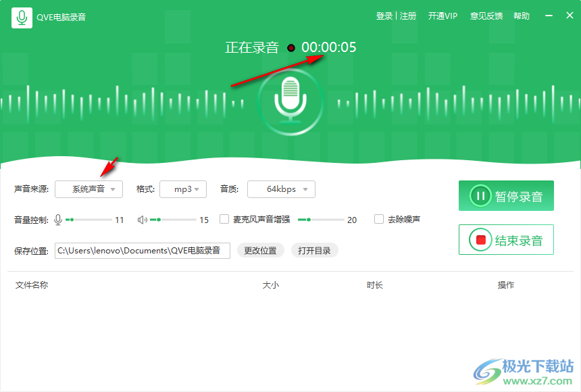Click the red recording indicator dot
Screen dimensions: 581x392
[x=290, y=48]
